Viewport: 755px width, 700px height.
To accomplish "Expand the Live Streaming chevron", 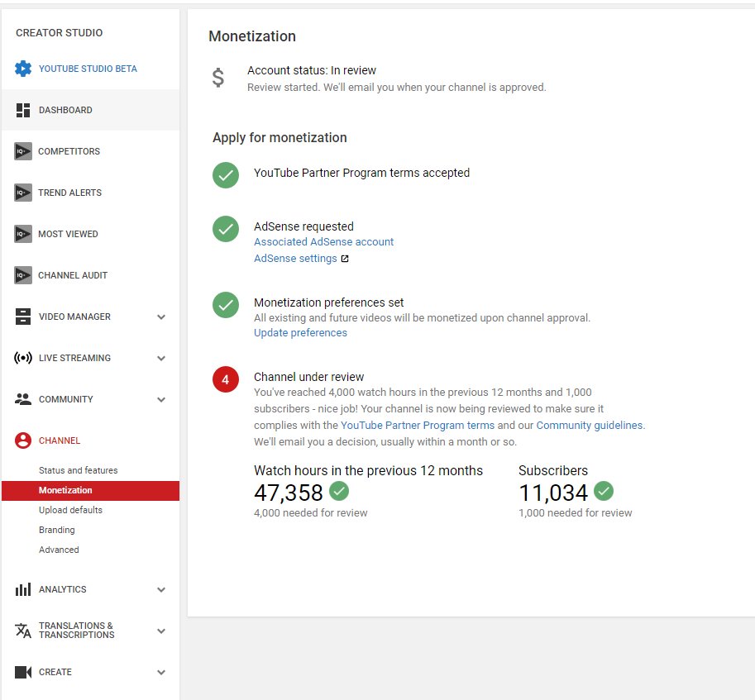I will pyautogui.click(x=161, y=359).
